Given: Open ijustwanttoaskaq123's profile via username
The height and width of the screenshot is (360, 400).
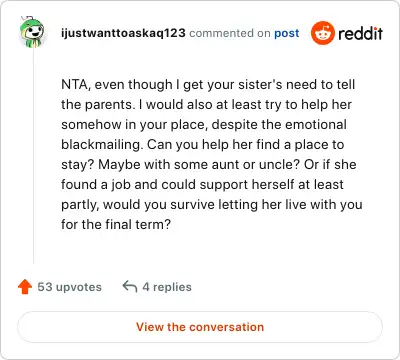Looking at the screenshot, I should [123, 33].
